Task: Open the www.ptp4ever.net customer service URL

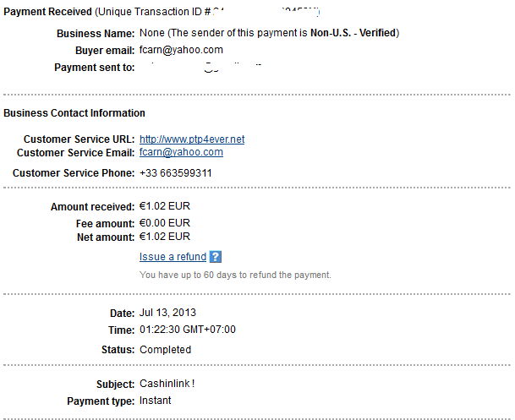Action: pos(192,139)
